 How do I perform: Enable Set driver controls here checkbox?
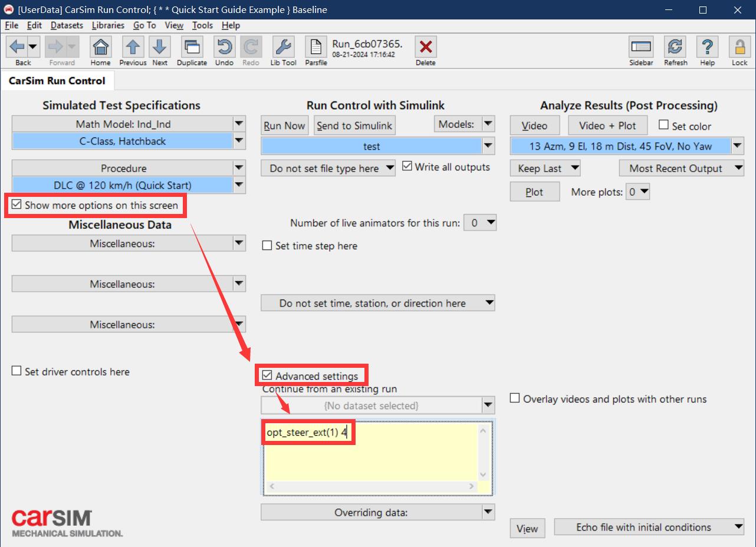coord(17,371)
